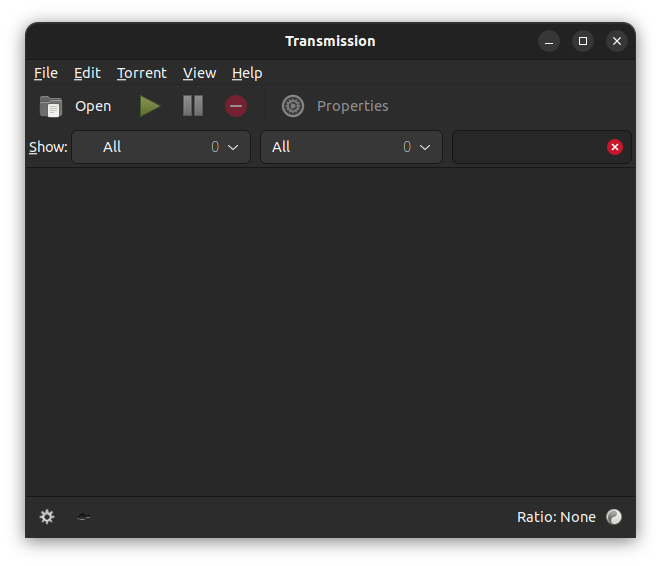Open the Help menu
The width and height of the screenshot is (661, 566).
[x=247, y=73]
